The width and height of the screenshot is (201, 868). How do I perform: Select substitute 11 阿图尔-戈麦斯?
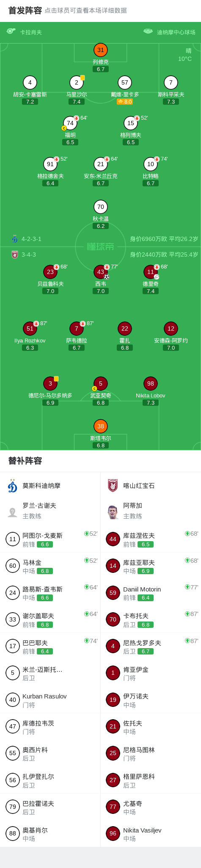point(50,539)
